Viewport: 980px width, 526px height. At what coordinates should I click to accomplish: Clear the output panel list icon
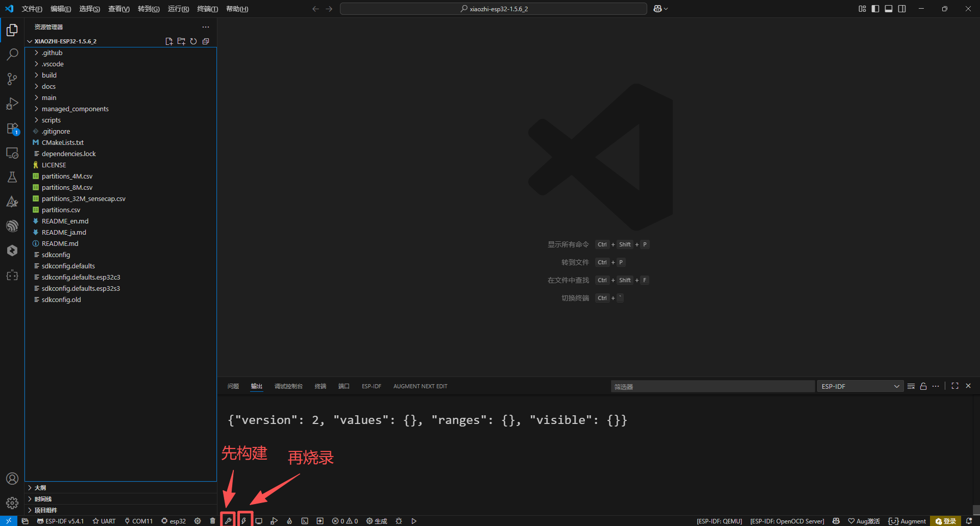click(911, 386)
